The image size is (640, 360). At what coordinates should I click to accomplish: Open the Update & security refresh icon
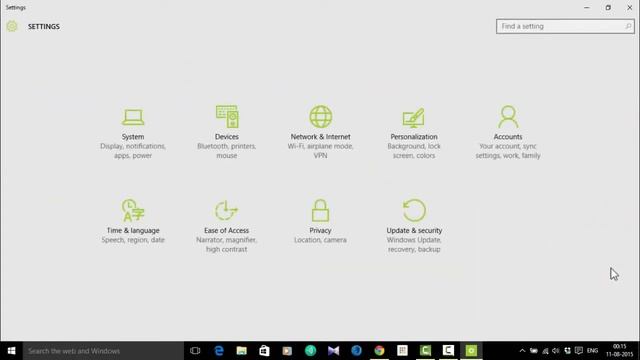[414, 210]
